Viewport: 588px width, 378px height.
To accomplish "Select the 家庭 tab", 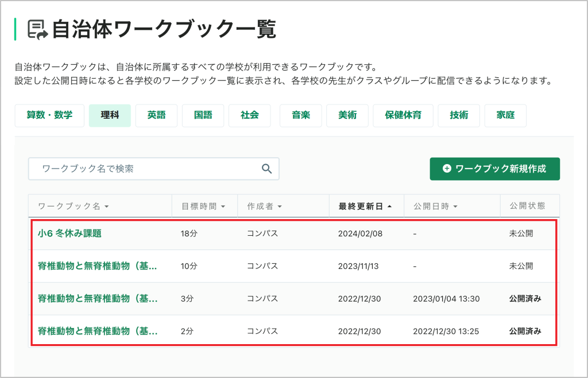I will 505,115.
